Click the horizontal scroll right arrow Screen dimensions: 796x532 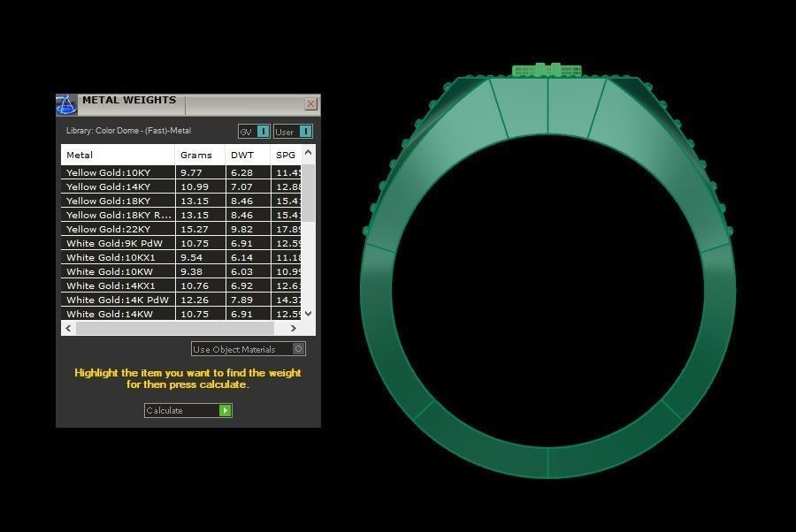293,328
